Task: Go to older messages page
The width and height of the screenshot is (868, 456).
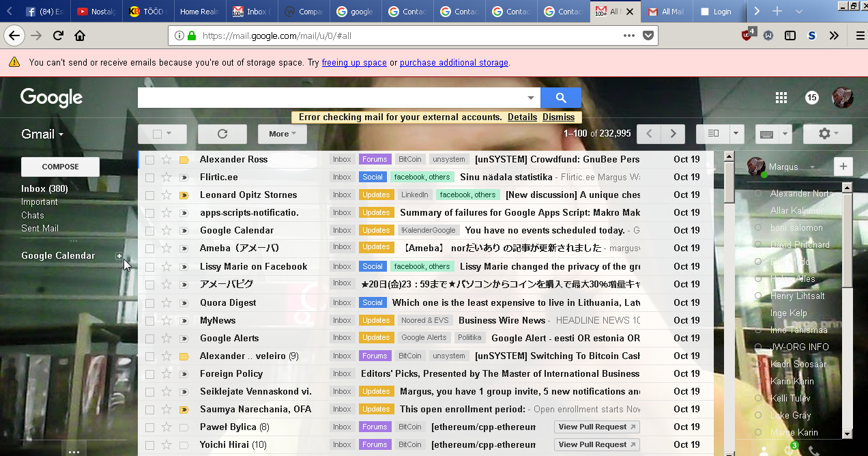Action: point(673,134)
